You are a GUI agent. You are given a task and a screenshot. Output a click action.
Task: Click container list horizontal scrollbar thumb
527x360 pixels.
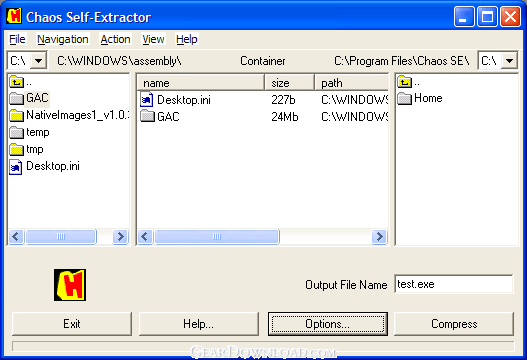tap(217, 237)
